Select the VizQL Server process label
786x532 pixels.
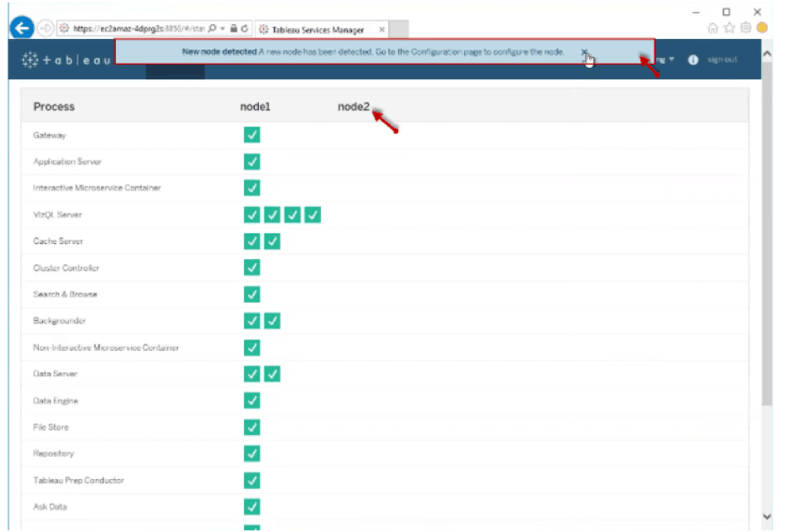tap(57, 214)
